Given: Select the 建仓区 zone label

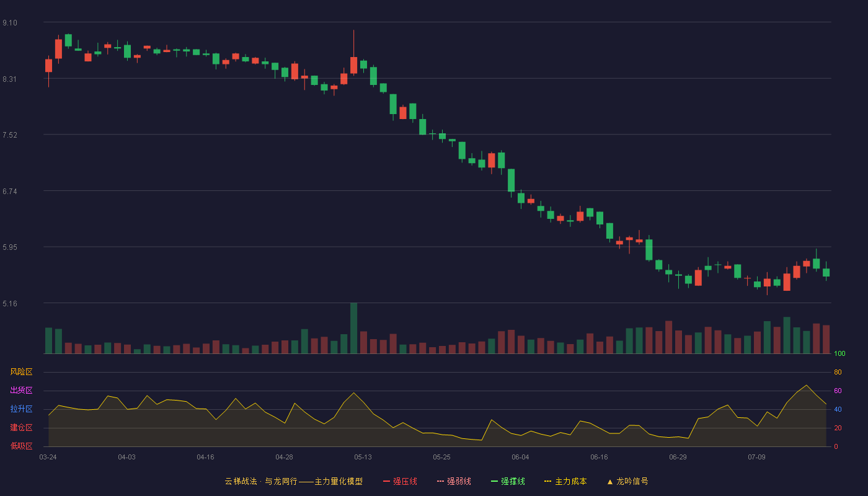Looking at the screenshot, I should click(x=21, y=428).
